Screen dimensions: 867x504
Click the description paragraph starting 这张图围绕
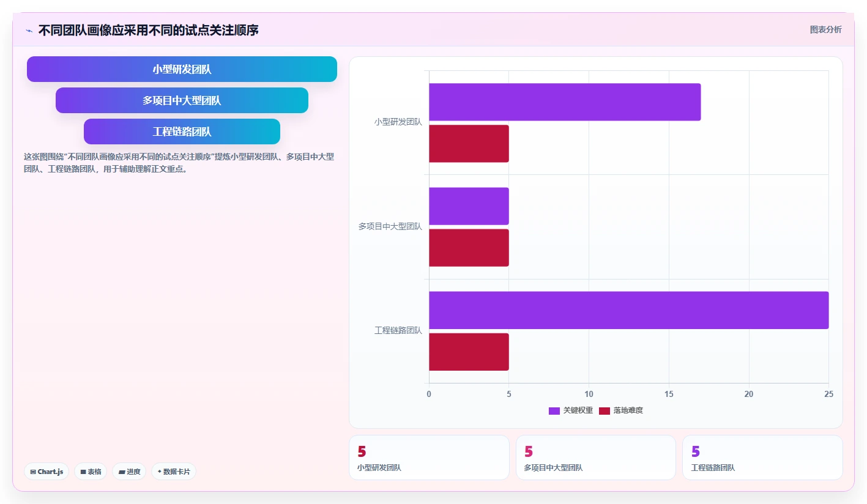coord(179,163)
